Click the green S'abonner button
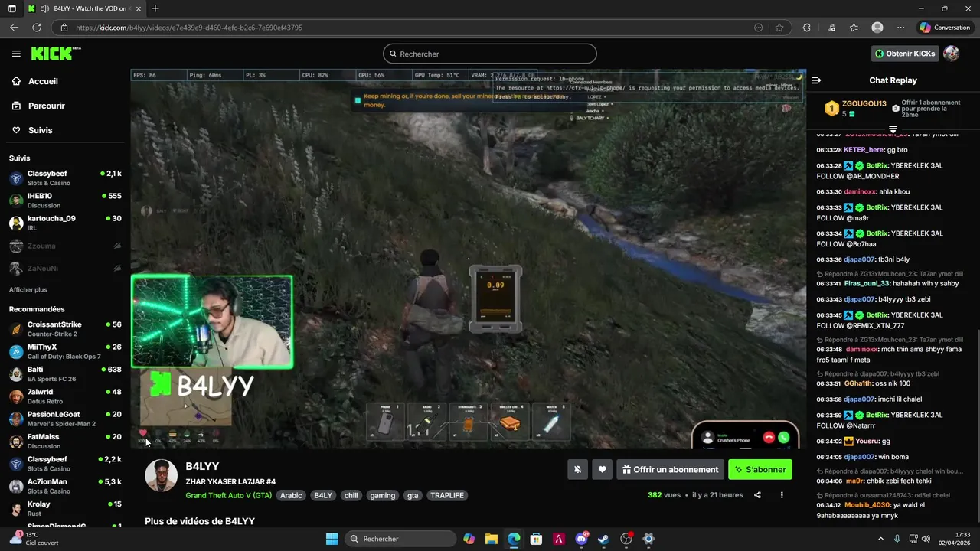980x551 pixels. [759, 470]
